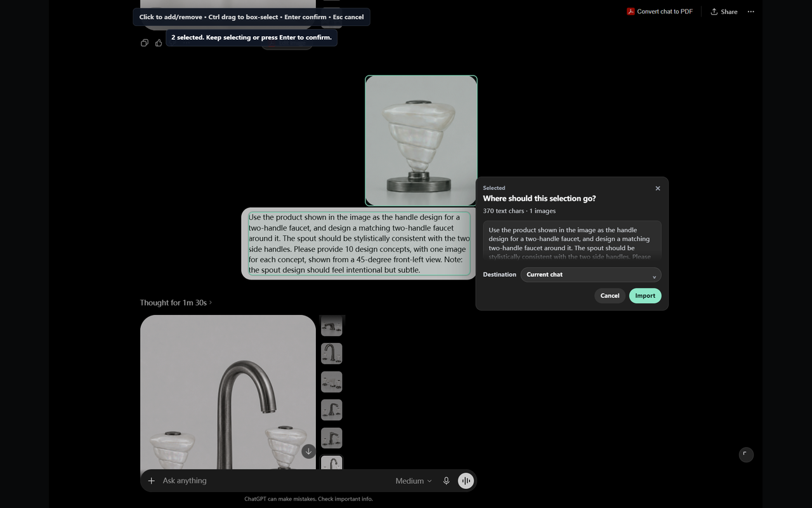
Task: Open the Medium reasoning effort dropdown
Action: (x=414, y=481)
